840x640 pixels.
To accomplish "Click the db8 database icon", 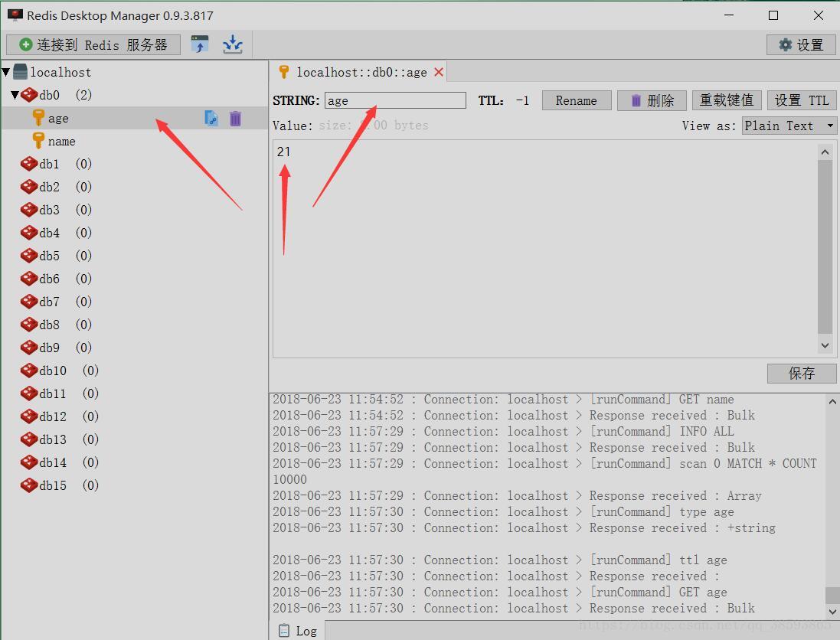I will [x=28, y=325].
